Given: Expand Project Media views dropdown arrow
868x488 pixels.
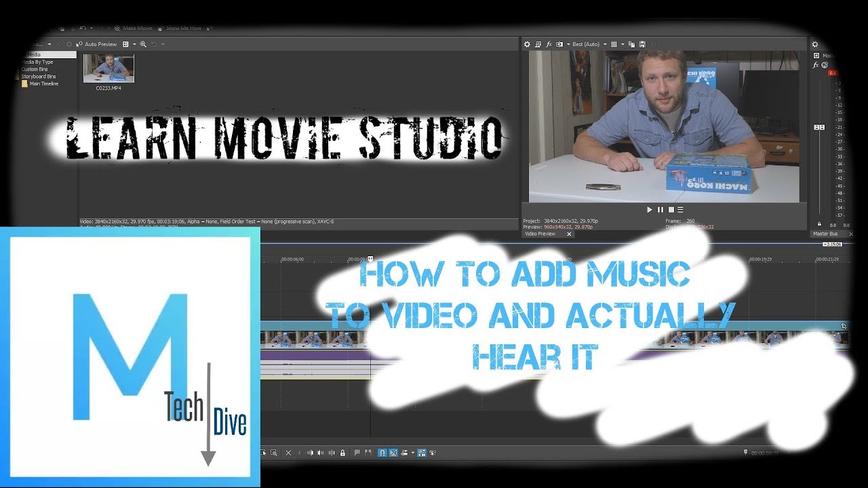Looking at the screenshot, I should click(x=134, y=44).
